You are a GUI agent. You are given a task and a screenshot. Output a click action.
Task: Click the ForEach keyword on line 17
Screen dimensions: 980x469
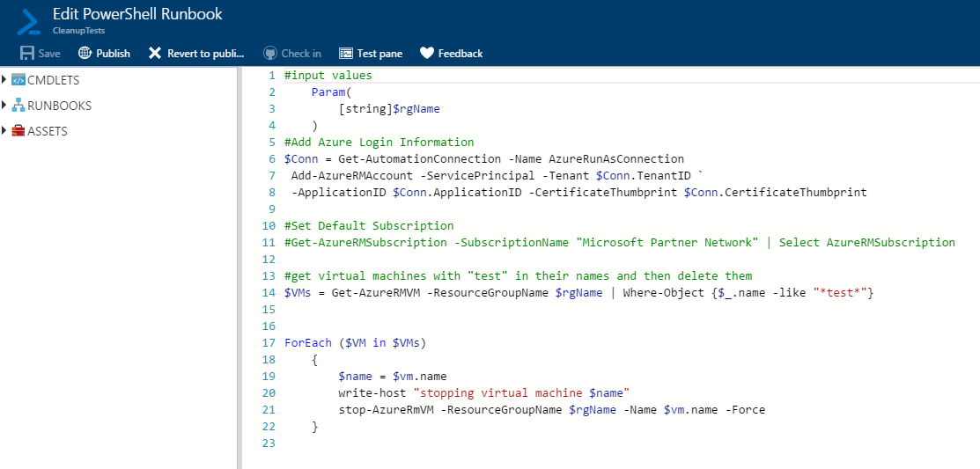pyautogui.click(x=307, y=343)
